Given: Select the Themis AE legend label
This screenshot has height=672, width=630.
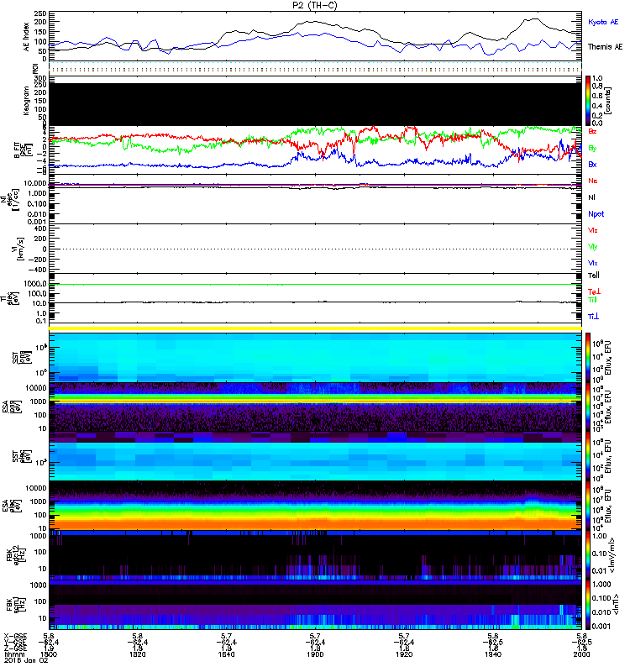Looking at the screenshot, I should click(x=605, y=47).
